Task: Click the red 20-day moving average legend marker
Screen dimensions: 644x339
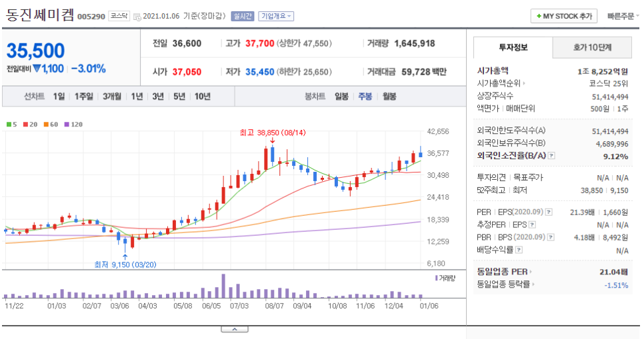Action: tap(25, 125)
